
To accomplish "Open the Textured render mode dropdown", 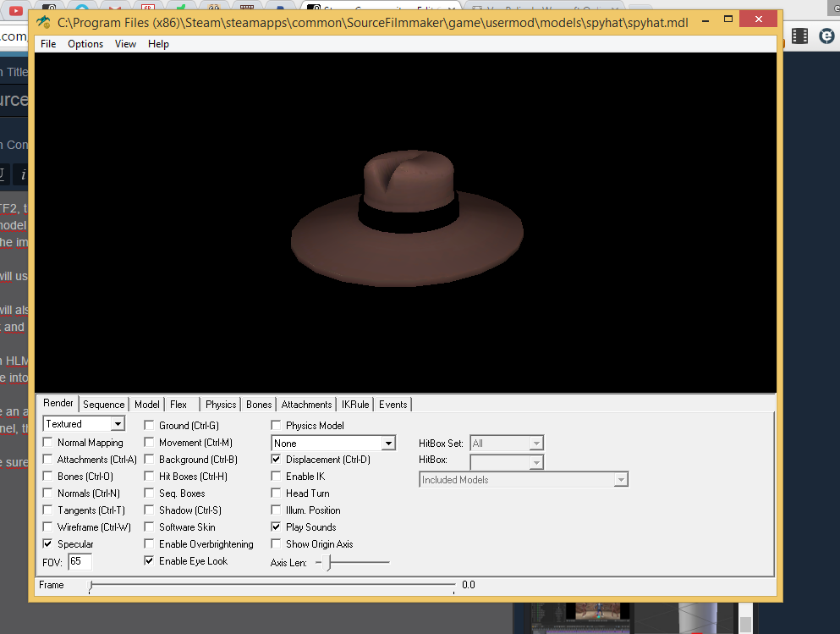I will click(x=118, y=424).
